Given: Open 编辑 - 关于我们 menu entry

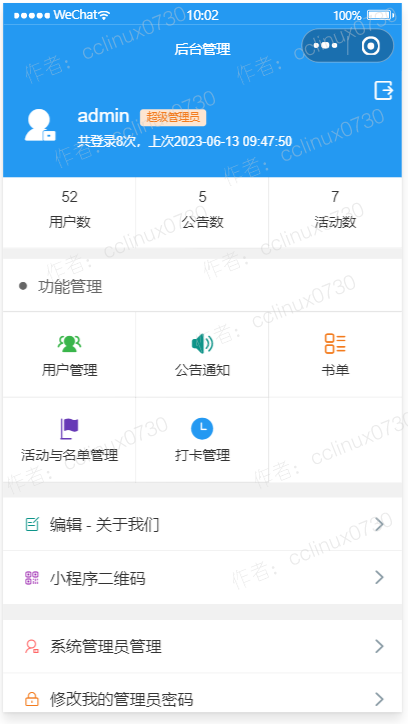Looking at the screenshot, I should click(202, 524).
